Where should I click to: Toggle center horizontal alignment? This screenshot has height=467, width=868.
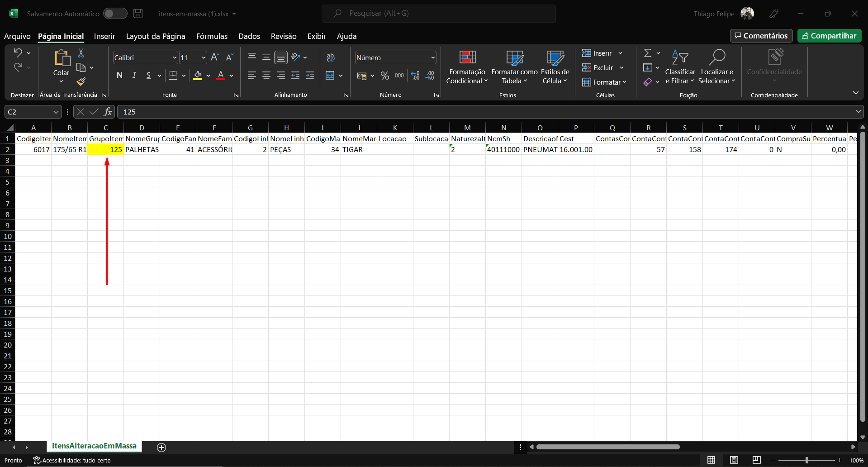(266, 75)
